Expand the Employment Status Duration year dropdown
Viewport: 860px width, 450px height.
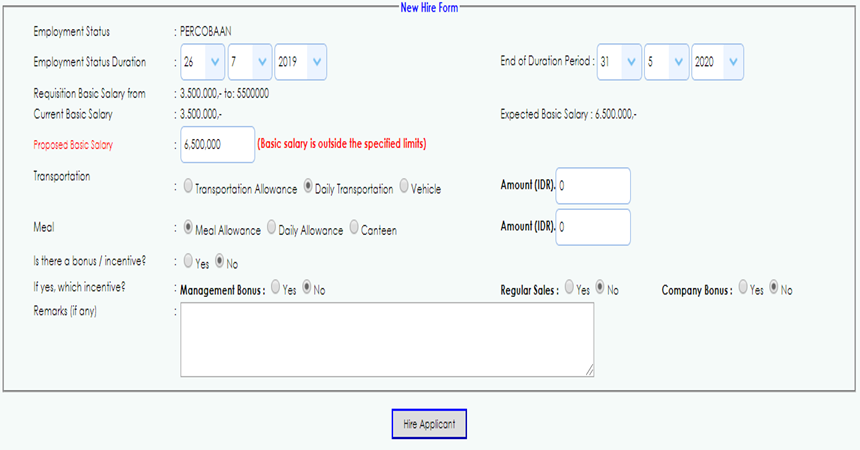click(300, 63)
